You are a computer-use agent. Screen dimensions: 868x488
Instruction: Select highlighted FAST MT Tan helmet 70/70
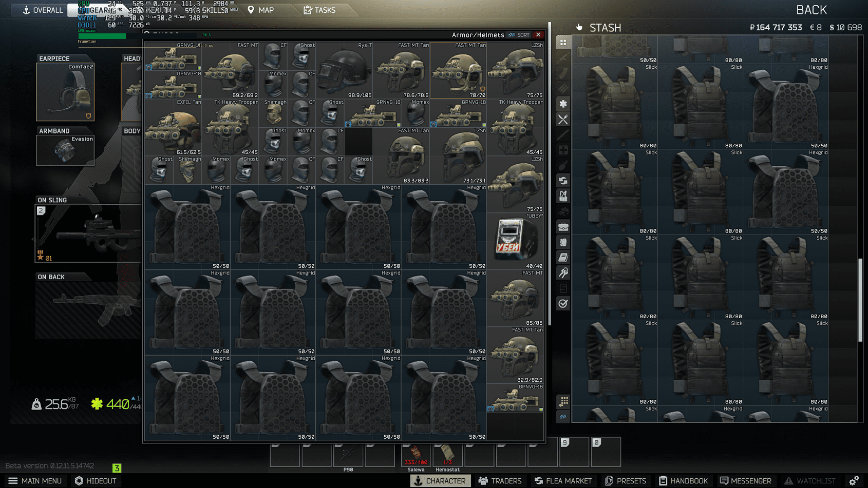[x=458, y=70]
